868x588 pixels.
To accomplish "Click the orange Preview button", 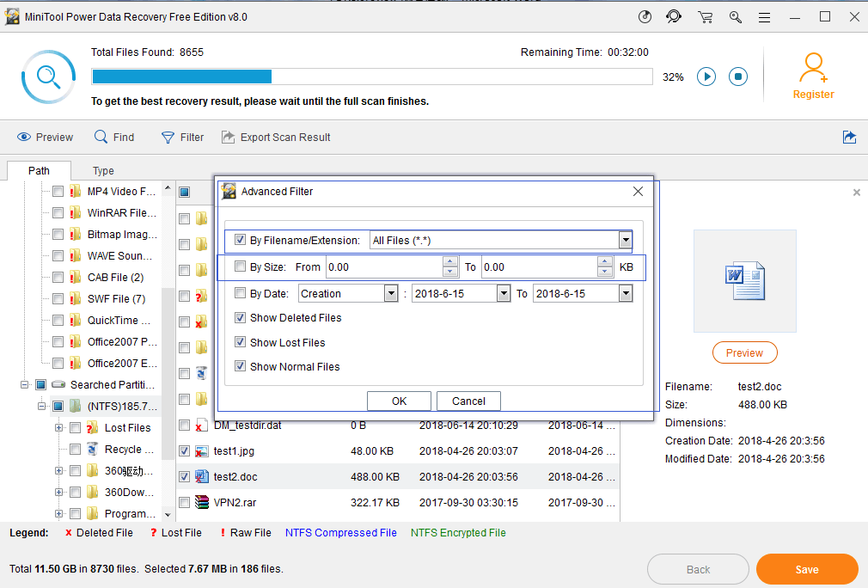I will pos(744,352).
